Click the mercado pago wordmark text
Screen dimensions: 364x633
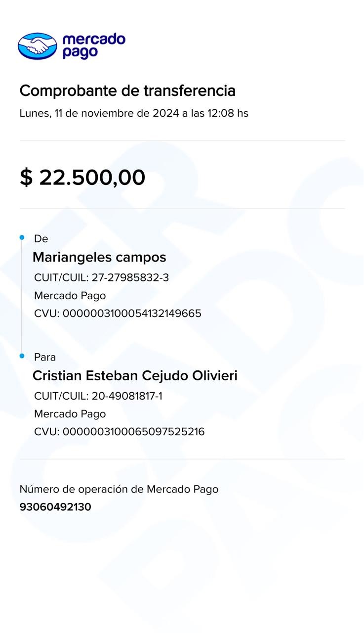(94, 46)
